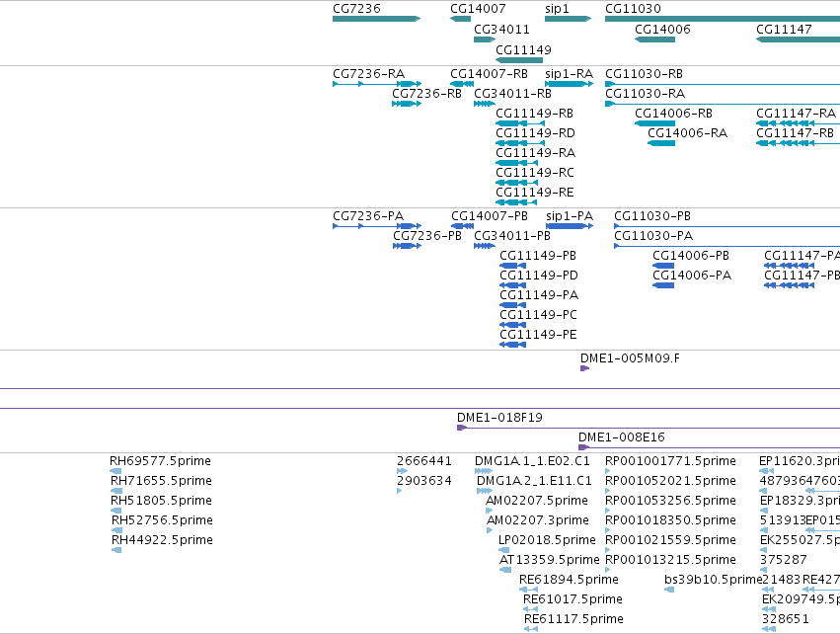Click protein CG11149-PB
The image size is (840, 634).
coord(538,256)
